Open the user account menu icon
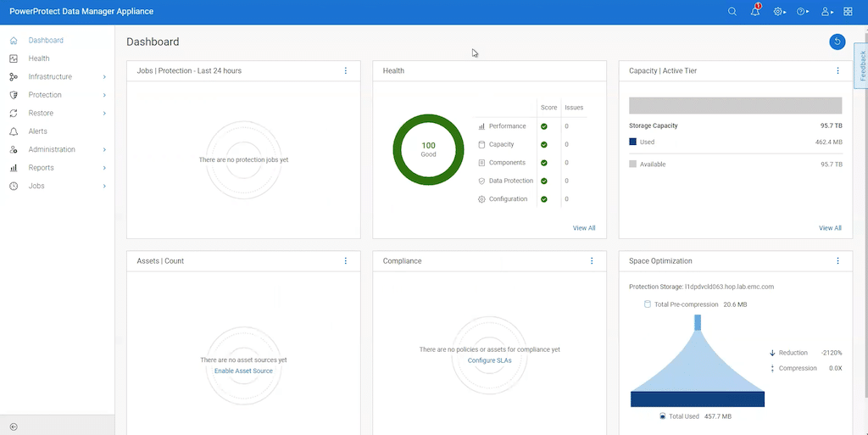This screenshot has height=435, width=868. click(x=826, y=12)
